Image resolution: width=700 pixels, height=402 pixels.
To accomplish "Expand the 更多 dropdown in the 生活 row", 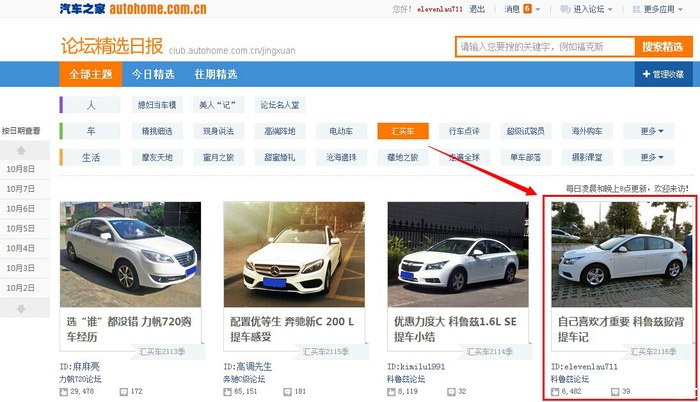I will pos(655,157).
